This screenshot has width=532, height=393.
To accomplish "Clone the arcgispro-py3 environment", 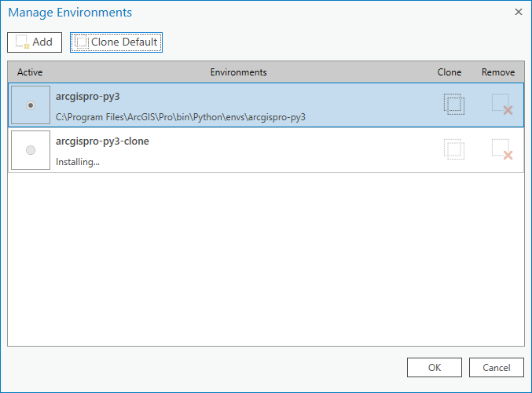I will 453,105.
